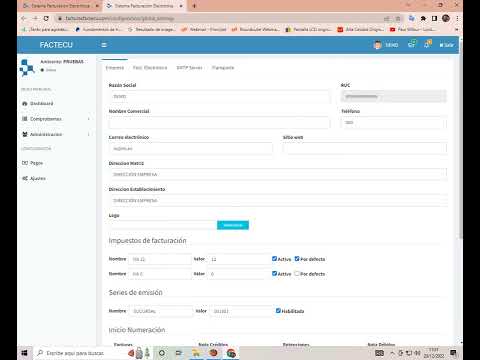The height and width of the screenshot is (360, 480).
Task: Click the Correo electrónico input field
Action: pos(191,148)
